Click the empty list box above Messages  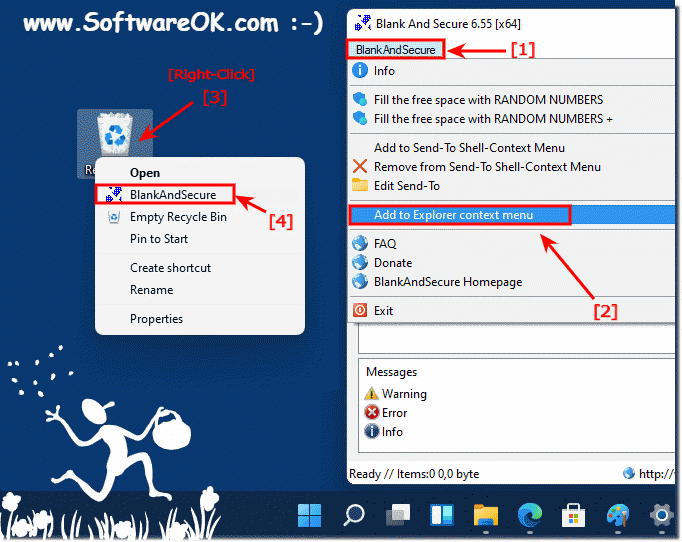pyautogui.click(x=516, y=339)
